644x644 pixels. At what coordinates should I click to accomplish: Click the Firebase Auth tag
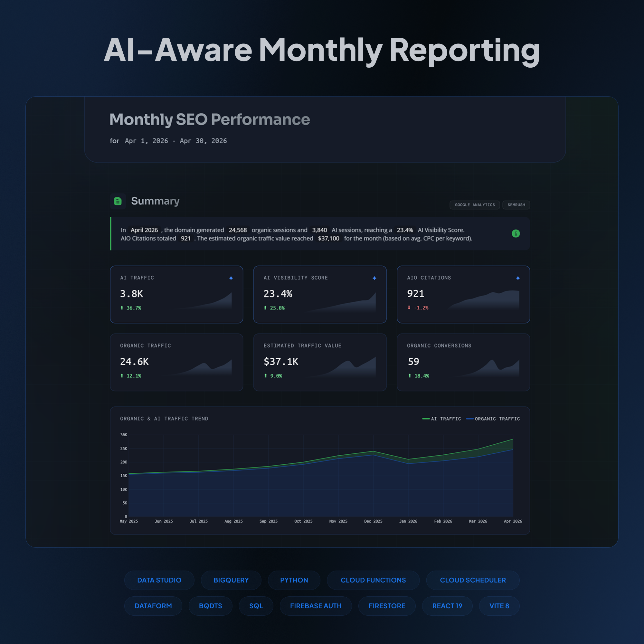pyautogui.click(x=316, y=606)
